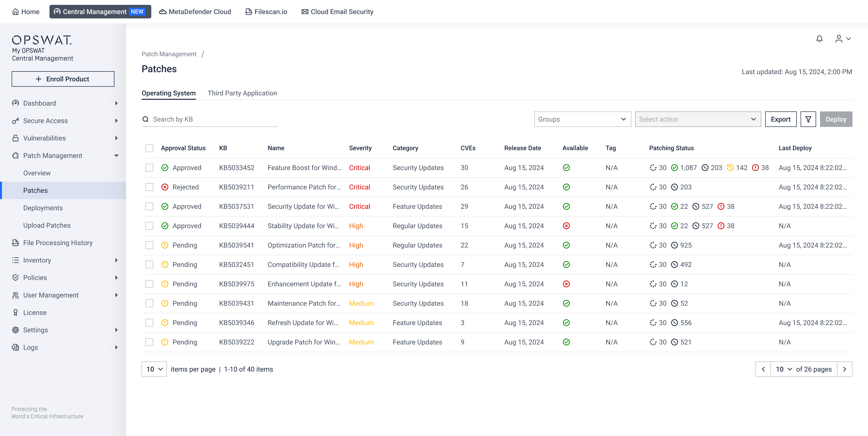Go to next page arrow
The width and height of the screenshot is (868, 436).
tap(844, 369)
